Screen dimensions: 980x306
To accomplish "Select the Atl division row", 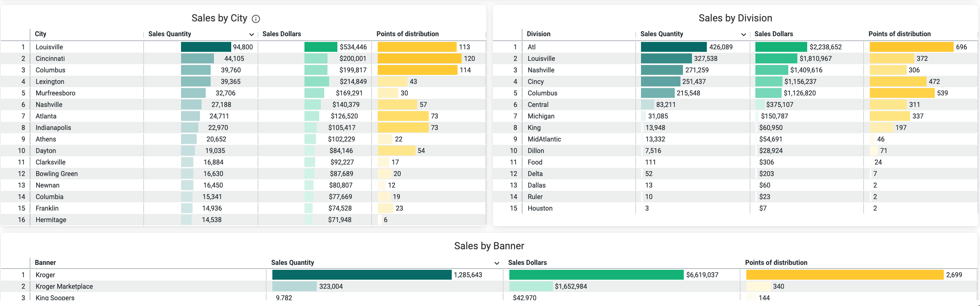I will tap(735, 47).
